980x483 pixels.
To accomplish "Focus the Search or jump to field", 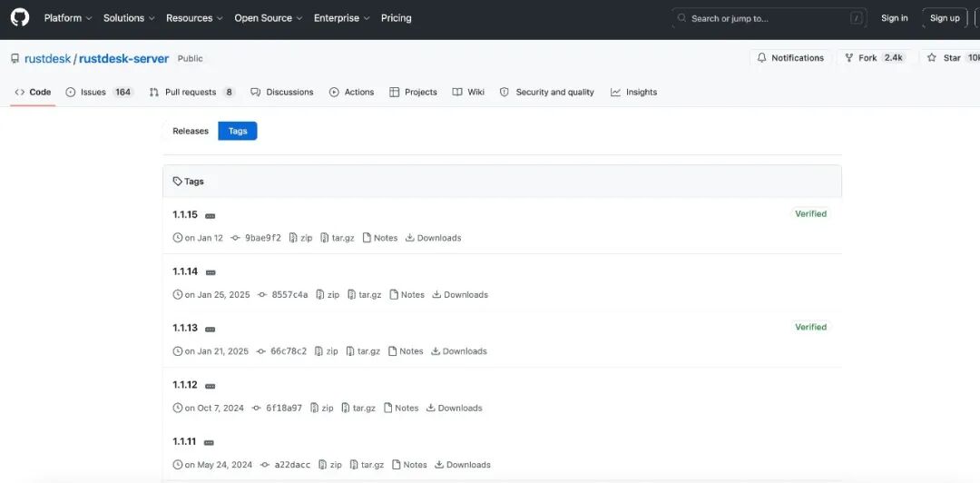I will pos(769,19).
